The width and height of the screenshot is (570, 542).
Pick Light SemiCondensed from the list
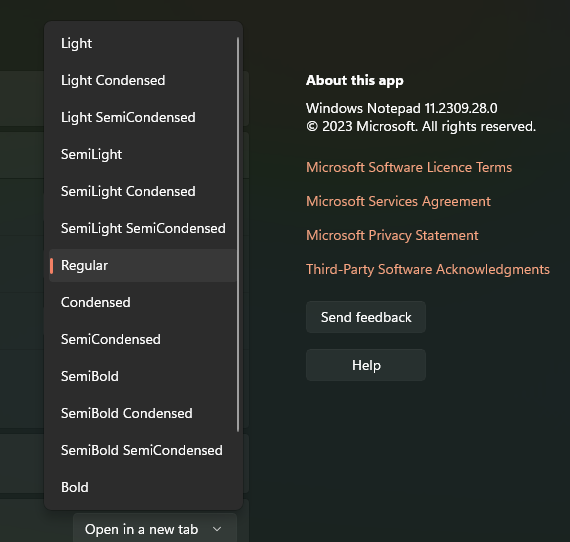tap(143, 117)
